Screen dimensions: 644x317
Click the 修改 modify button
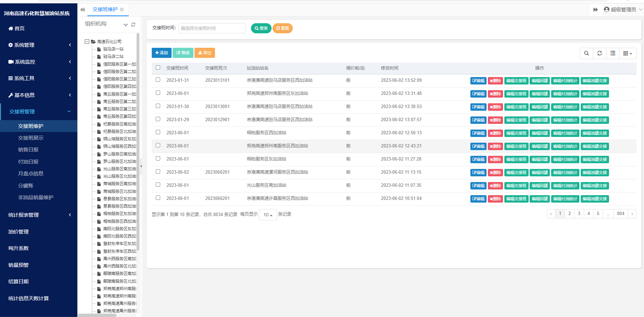click(183, 53)
